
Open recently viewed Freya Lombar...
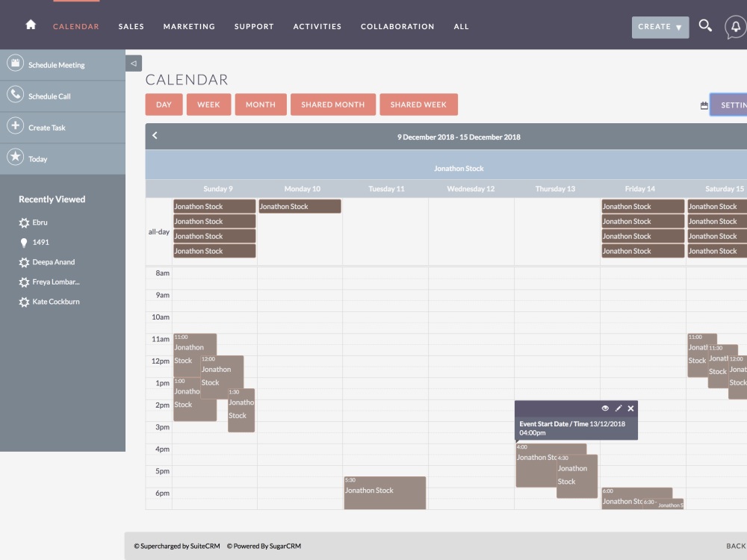click(x=56, y=282)
